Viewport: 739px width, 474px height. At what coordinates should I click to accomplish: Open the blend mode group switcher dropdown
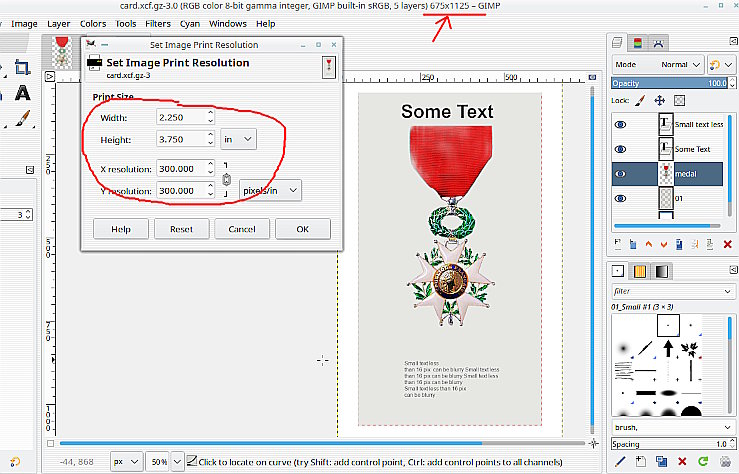point(720,65)
